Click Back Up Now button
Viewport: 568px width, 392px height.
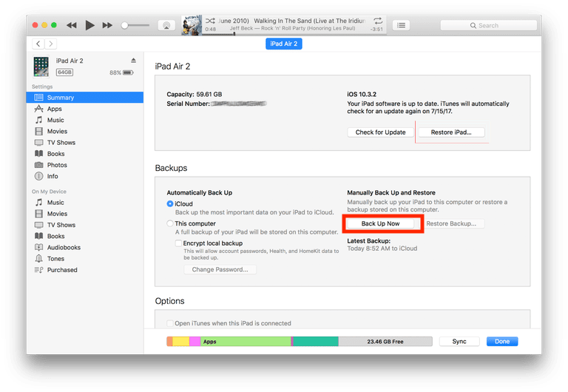(380, 223)
